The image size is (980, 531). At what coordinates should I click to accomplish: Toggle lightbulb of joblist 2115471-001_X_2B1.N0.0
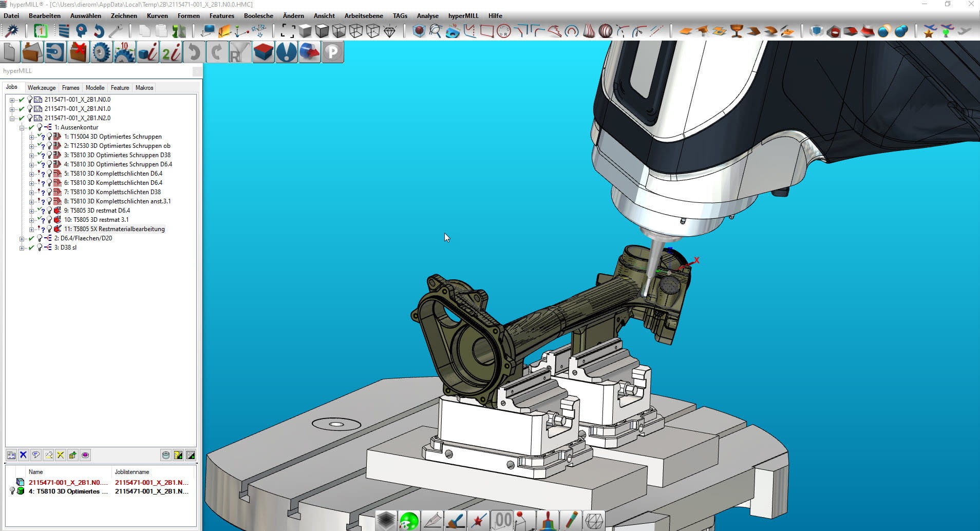[30, 100]
